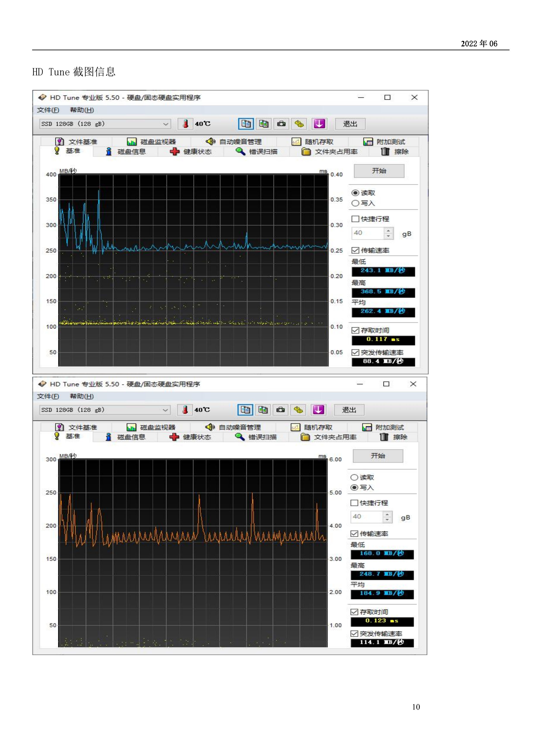Open 磁盘信息 tab in bottom window
The image size is (535, 756).
pyautogui.click(x=125, y=437)
